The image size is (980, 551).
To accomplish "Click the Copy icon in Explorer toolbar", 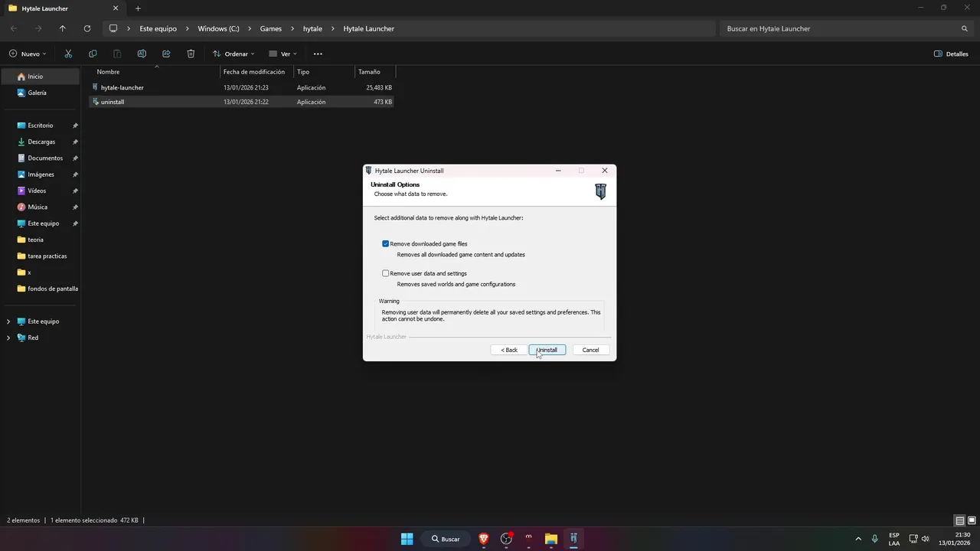I will point(93,54).
